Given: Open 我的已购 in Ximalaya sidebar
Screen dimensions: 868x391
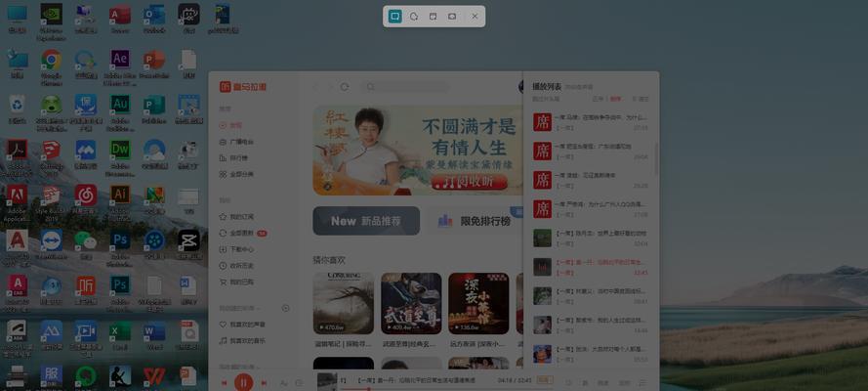Looking at the screenshot, I should coord(237,282).
